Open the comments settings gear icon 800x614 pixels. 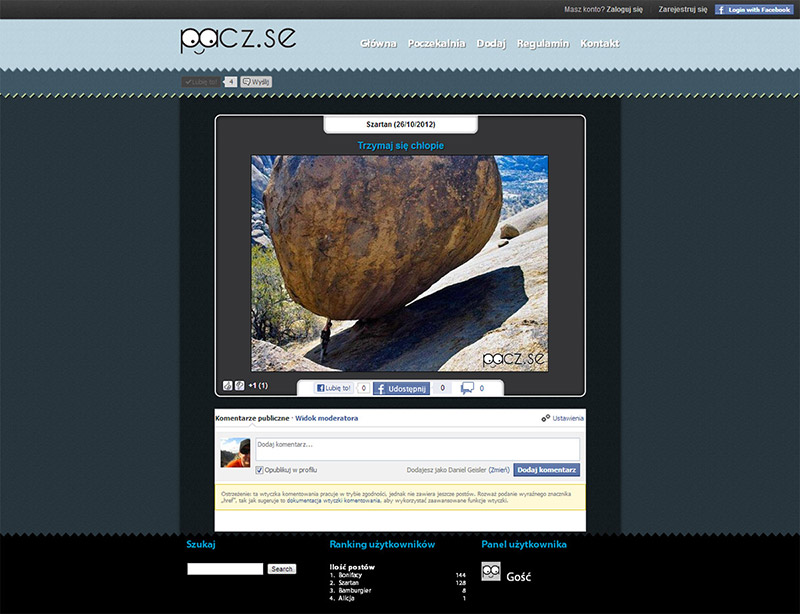(x=546, y=418)
